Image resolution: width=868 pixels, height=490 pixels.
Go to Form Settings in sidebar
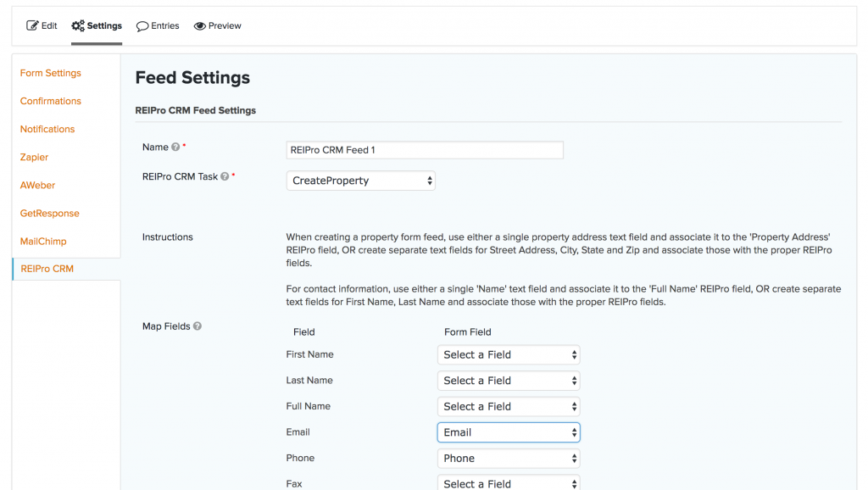(x=50, y=73)
